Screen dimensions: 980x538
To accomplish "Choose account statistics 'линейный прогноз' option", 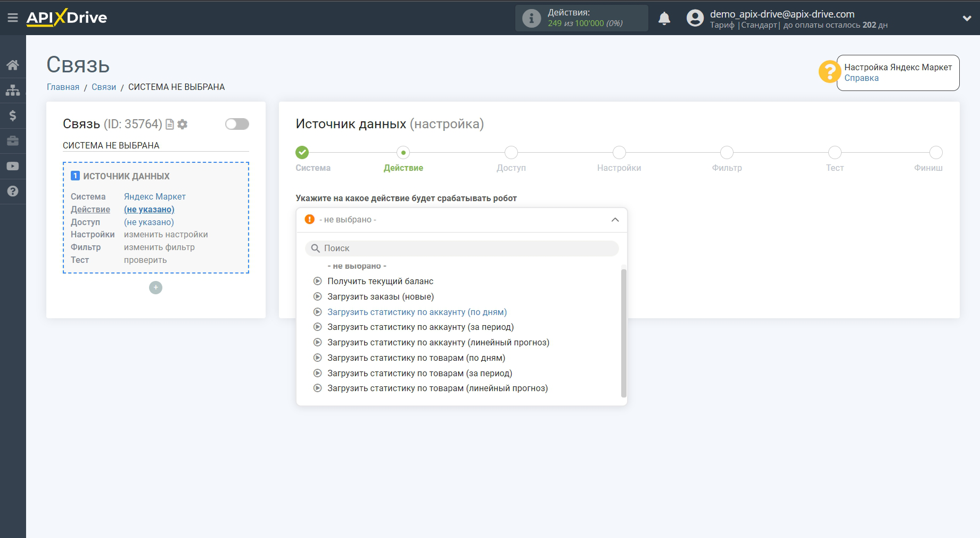I will pyautogui.click(x=438, y=342).
